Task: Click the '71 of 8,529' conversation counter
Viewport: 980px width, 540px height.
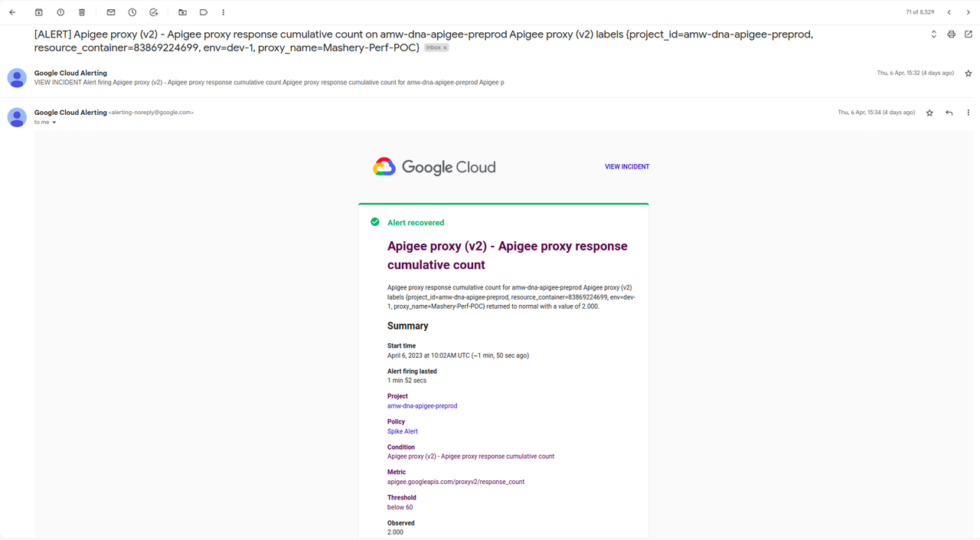Action: [920, 12]
